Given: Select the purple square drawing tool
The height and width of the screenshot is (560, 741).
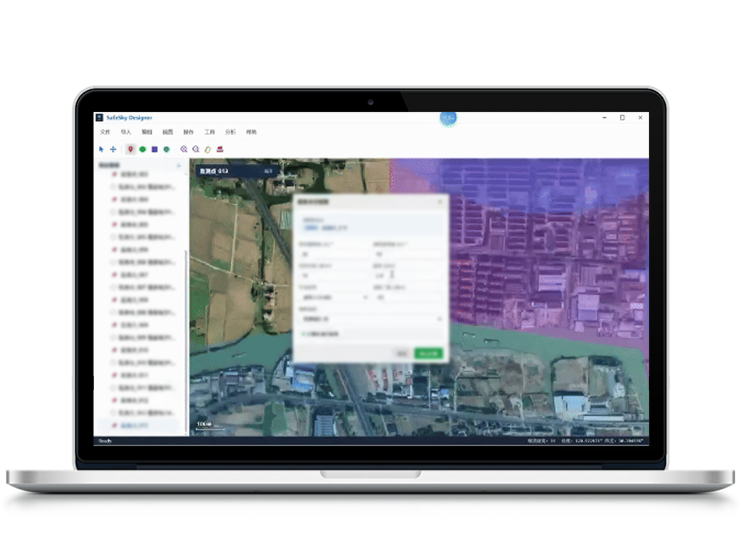Looking at the screenshot, I should [x=155, y=149].
